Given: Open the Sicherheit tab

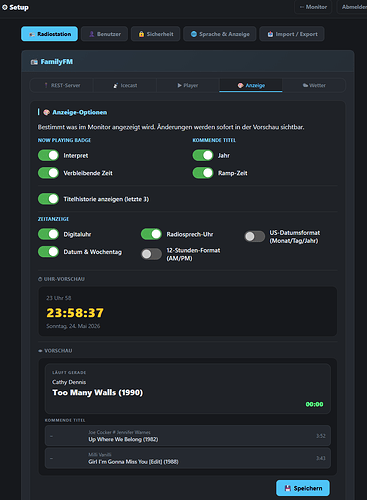Looking at the screenshot, I should coord(156,34).
